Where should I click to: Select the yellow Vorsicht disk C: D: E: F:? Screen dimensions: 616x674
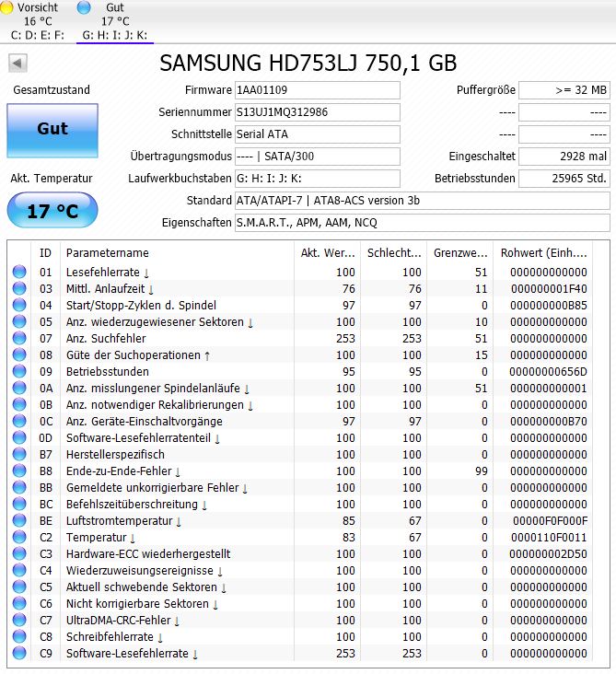(34, 21)
